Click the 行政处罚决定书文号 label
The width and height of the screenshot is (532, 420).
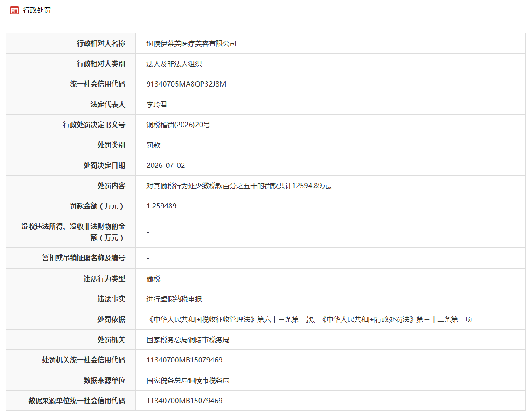click(x=94, y=125)
